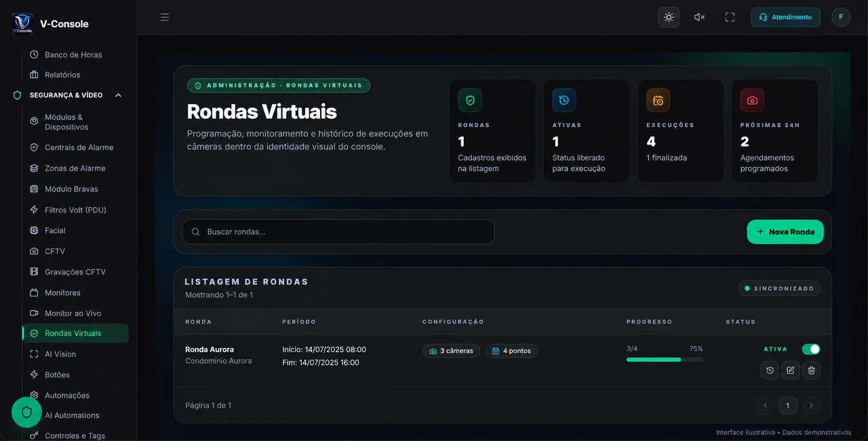Click the Status column header
Image resolution: width=868 pixels, height=441 pixels.
[x=741, y=322]
